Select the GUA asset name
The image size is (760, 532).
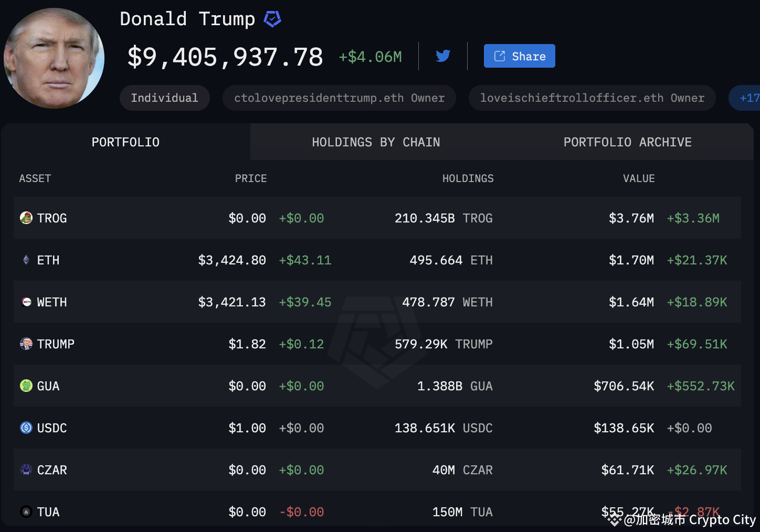coord(48,386)
